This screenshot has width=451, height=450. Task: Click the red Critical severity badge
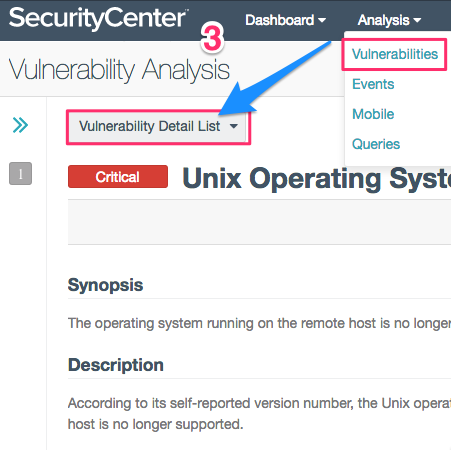[x=118, y=177]
